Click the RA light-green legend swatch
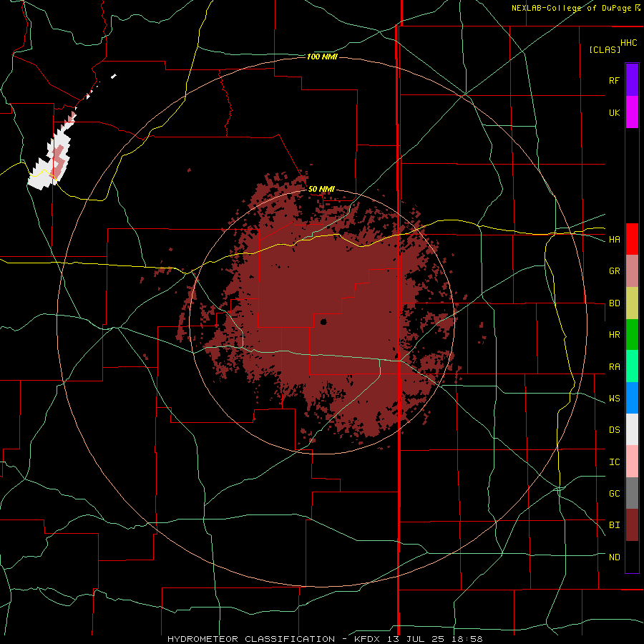The height and width of the screenshot is (644, 644). 632,366
